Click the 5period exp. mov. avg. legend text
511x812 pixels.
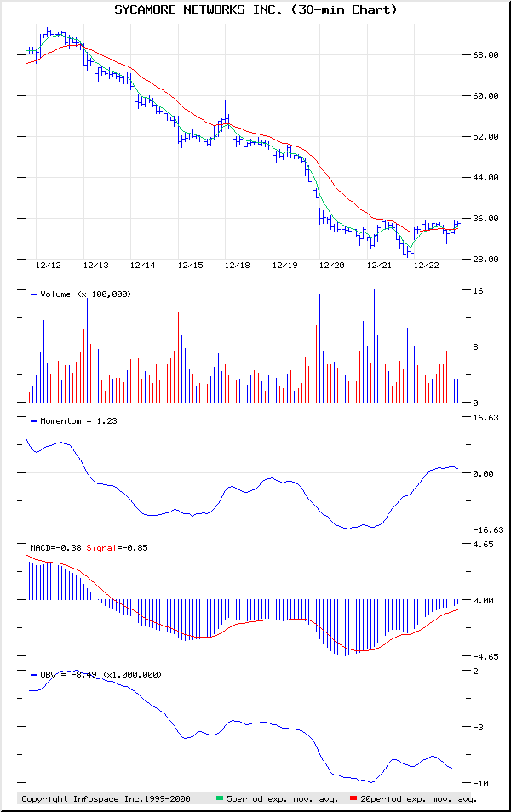(x=283, y=798)
